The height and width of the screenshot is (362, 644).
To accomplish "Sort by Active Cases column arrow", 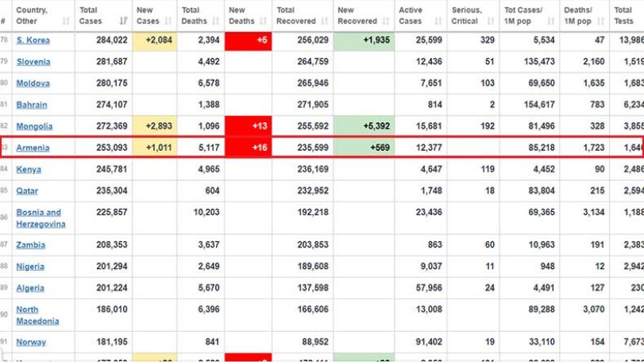I will click(x=438, y=21).
